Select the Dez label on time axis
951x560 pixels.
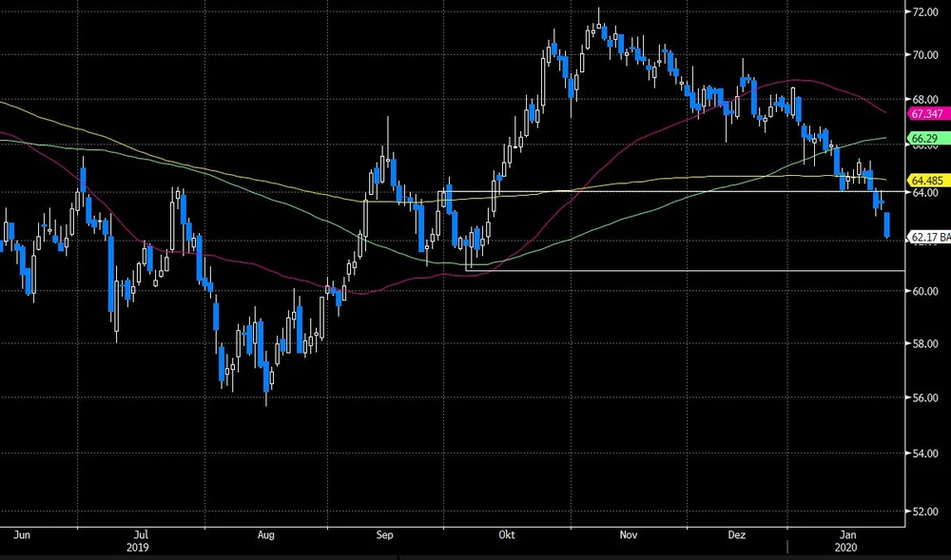[737, 535]
